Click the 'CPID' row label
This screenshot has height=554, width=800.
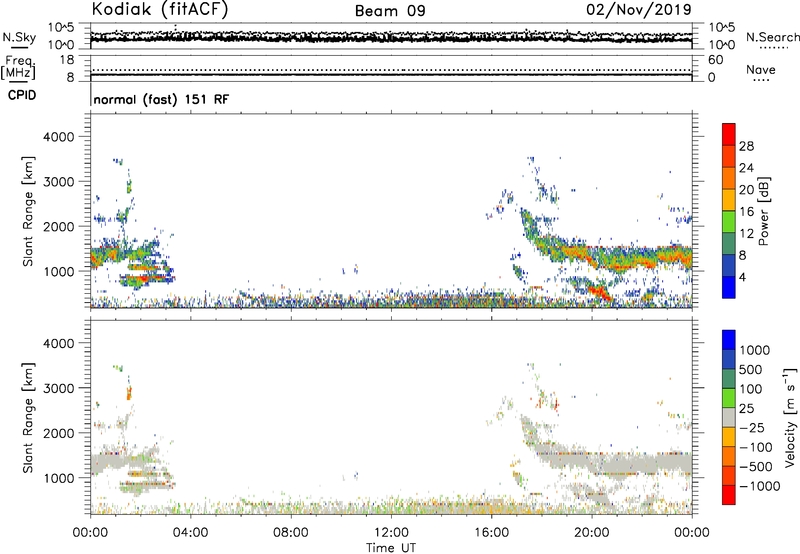22,95
